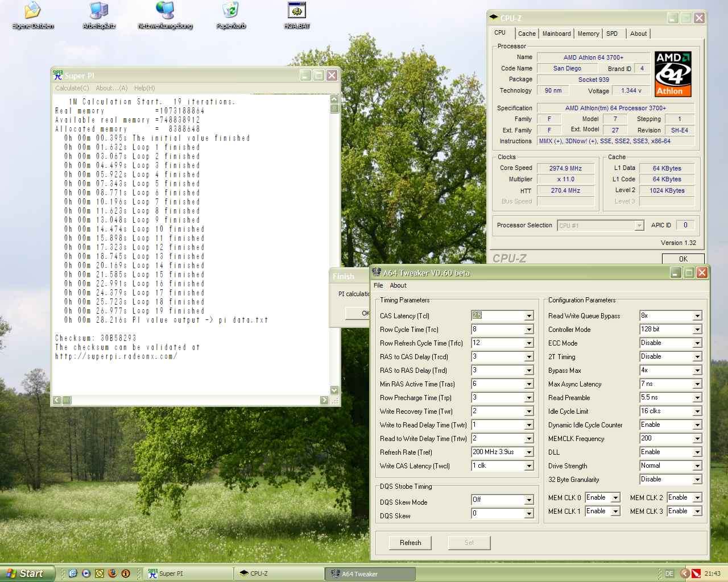Image resolution: width=728 pixels, height=582 pixels.
Task: Click the Set button in A64 Tweaker
Action: click(469, 543)
